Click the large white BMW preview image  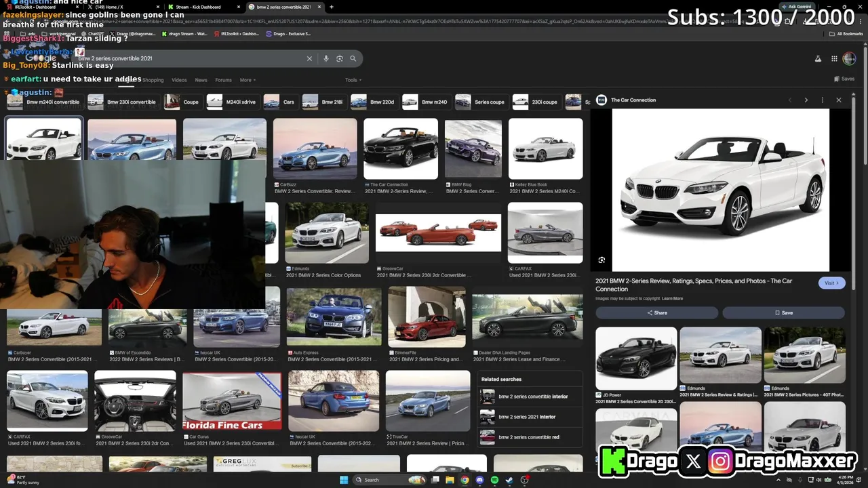pyautogui.click(x=720, y=190)
